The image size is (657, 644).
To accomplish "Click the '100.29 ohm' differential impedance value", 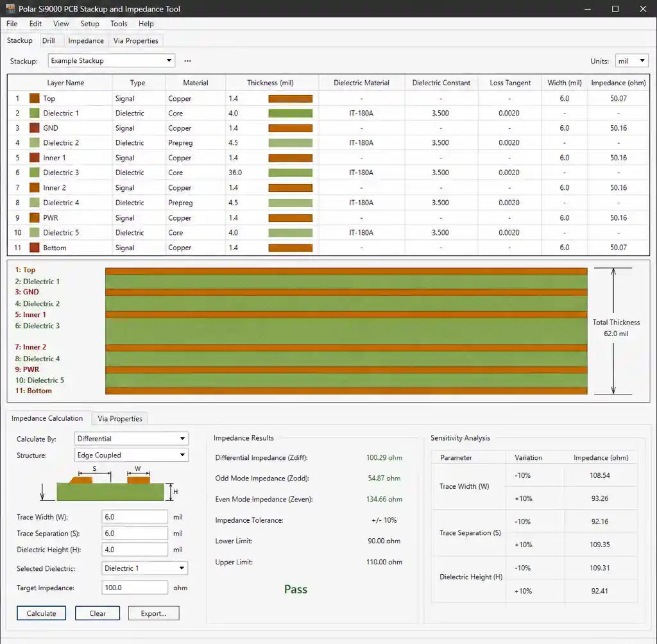I will (x=384, y=457).
